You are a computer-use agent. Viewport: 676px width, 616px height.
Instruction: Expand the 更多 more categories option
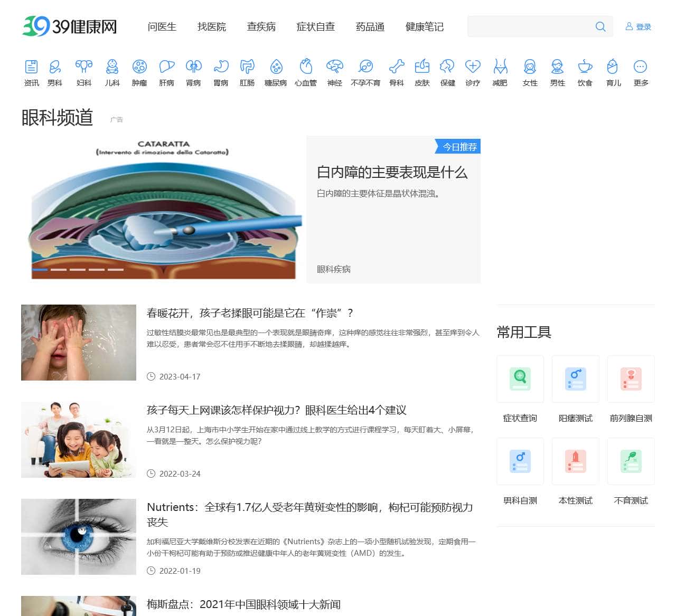[x=640, y=68]
